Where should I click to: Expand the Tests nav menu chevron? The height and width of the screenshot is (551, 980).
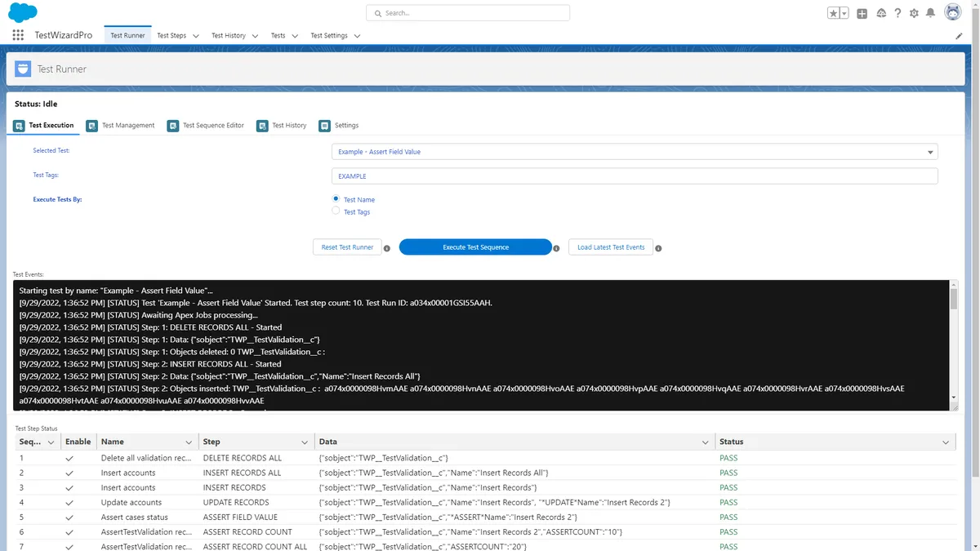tap(295, 36)
